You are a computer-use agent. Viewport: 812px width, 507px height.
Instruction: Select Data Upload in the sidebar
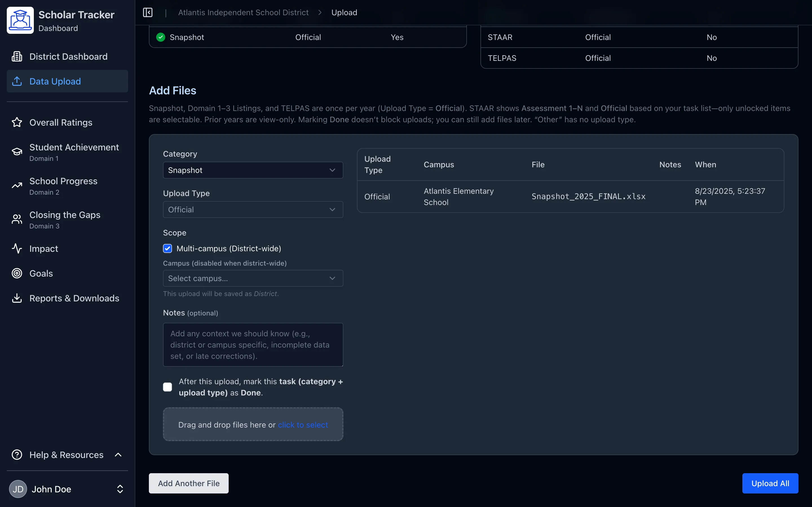[x=55, y=81]
